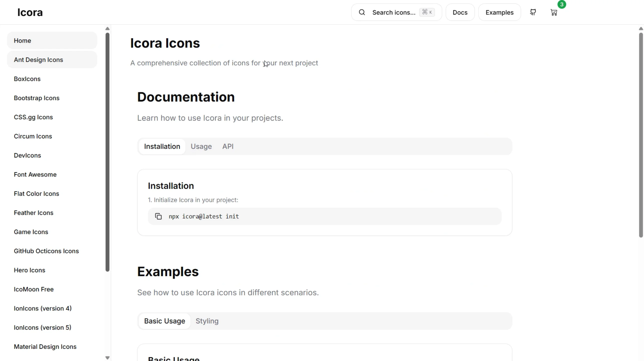This screenshot has width=644, height=361.
Task: Select the Font Awesome icon set
Action: pyautogui.click(x=35, y=174)
